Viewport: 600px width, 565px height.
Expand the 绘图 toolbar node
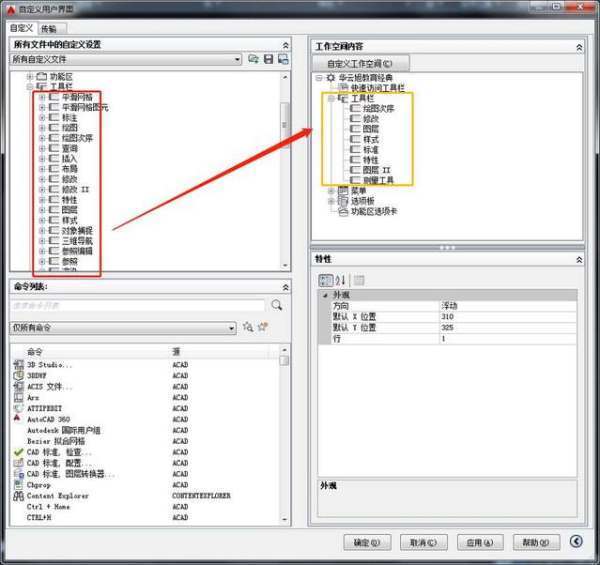tap(42, 128)
